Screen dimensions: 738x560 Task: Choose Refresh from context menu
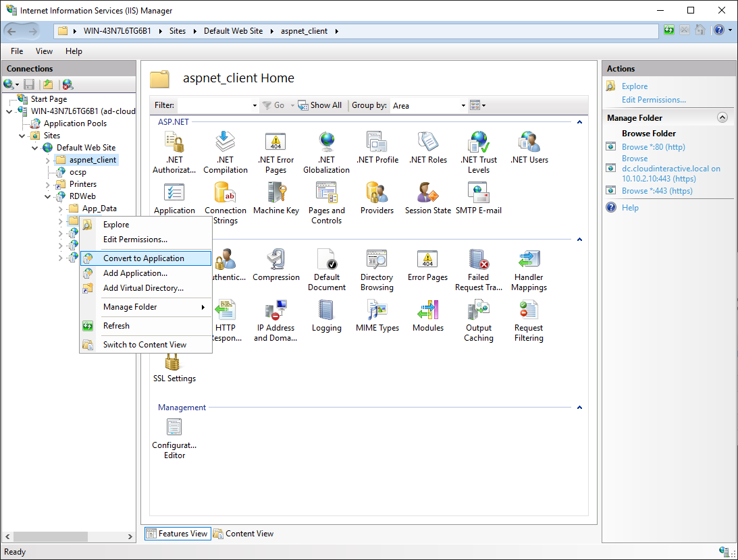point(146,326)
